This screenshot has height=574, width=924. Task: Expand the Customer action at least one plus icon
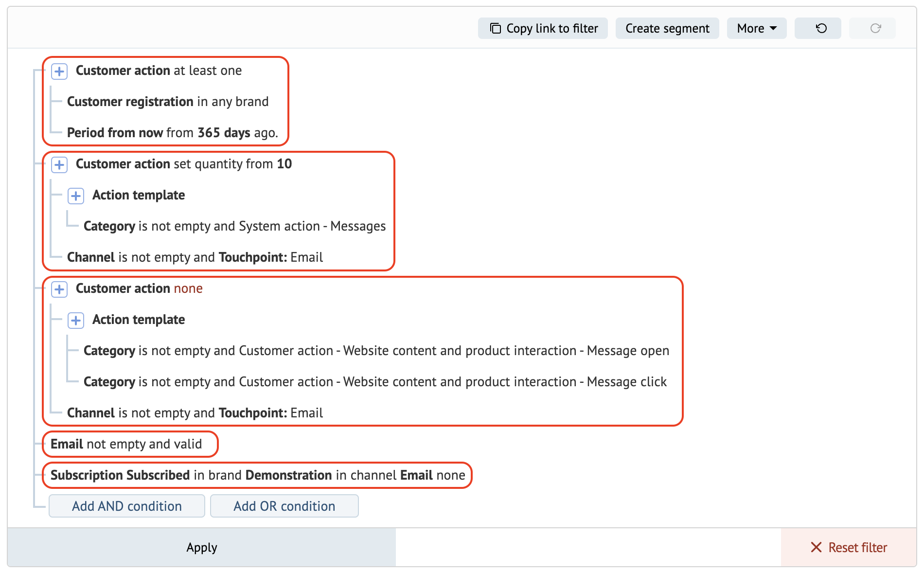tap(59, 71)
